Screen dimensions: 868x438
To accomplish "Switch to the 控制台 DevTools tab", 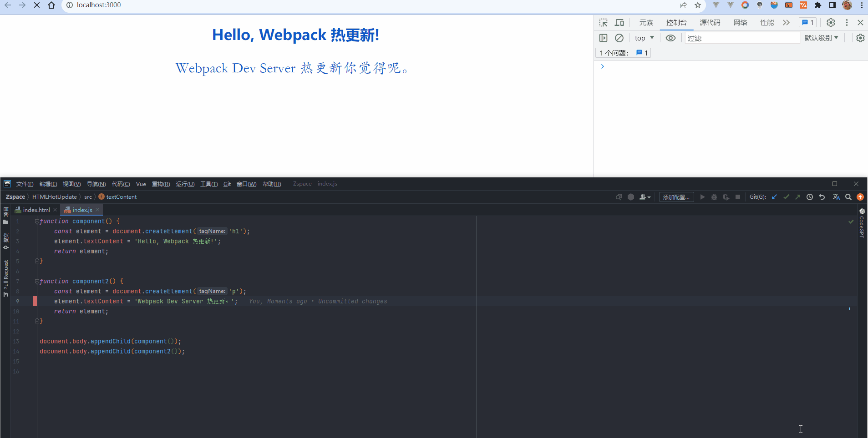I will [676, 23].
